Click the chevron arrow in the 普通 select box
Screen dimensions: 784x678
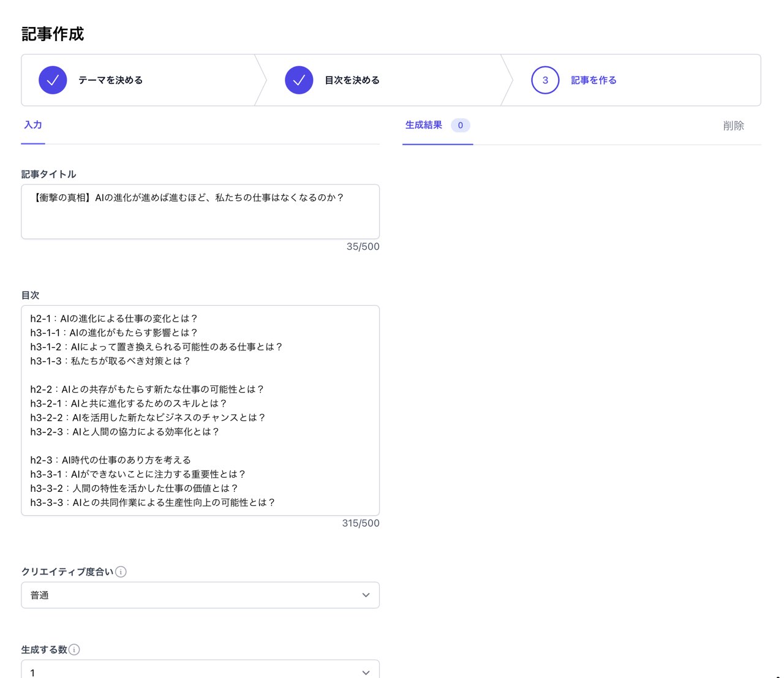click(x=366, y=595)
